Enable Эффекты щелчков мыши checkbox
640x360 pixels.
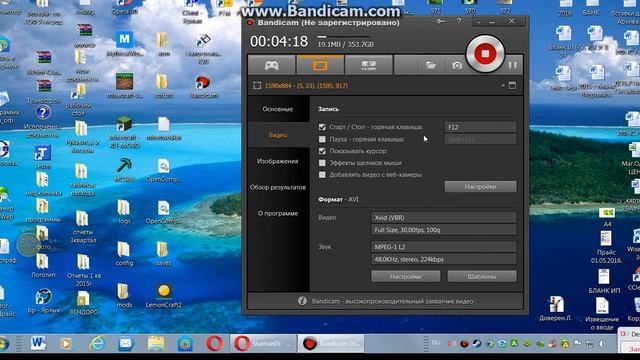tap(322, 163)
